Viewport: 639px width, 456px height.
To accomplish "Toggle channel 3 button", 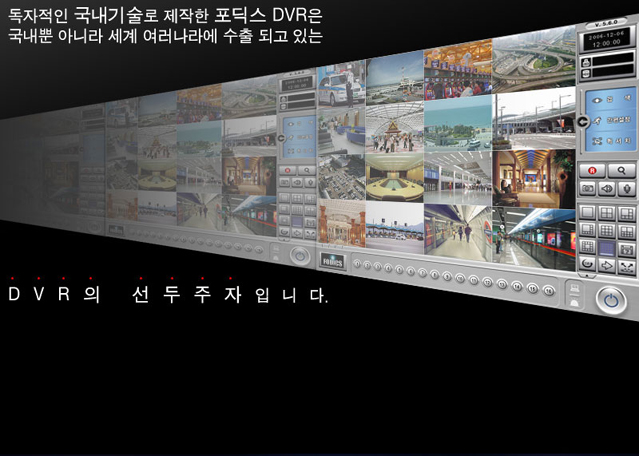I will coord(378,267).
